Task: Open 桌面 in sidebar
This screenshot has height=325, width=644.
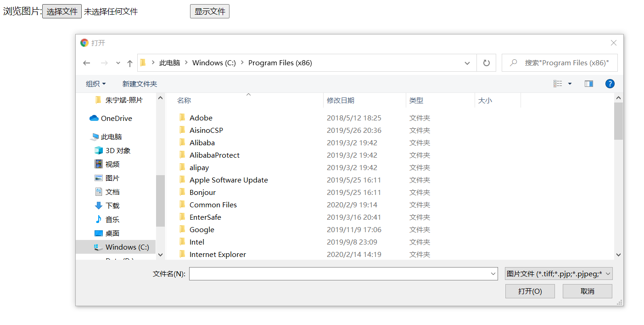Action: pos(107,233)
